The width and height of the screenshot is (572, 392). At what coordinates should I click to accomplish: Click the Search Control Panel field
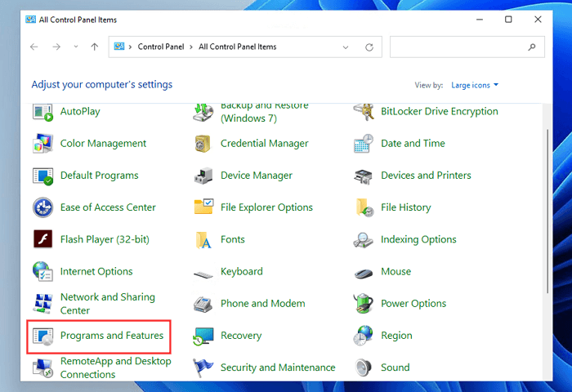[x=462, y=47]
